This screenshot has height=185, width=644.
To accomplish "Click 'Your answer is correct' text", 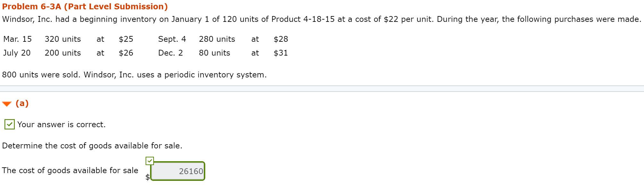I will [x=61, y=125].
